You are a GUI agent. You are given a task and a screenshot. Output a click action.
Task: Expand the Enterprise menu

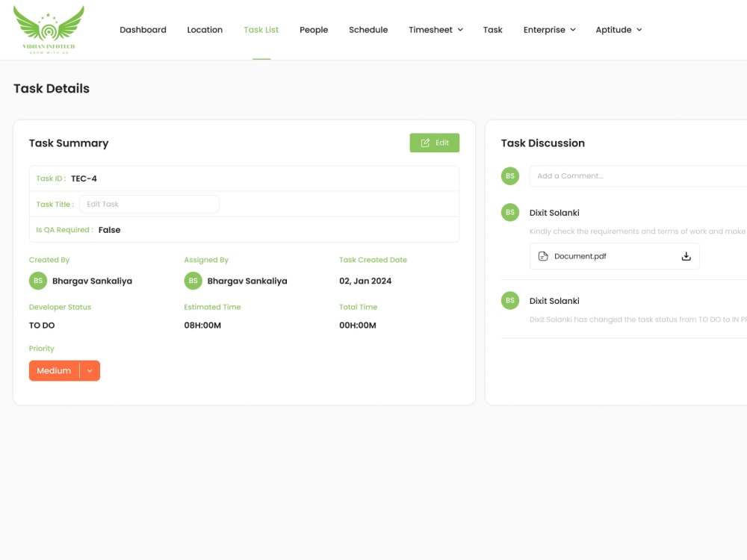(549, 30)
